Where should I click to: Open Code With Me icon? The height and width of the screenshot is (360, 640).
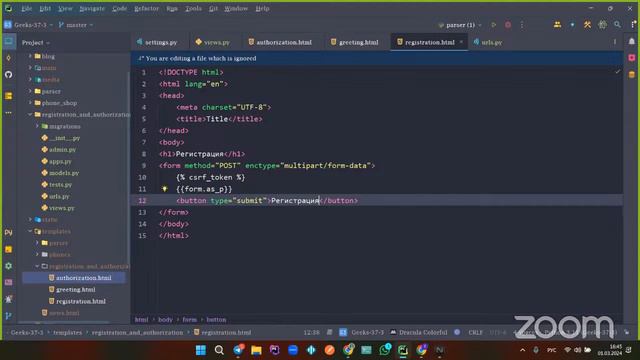point(557,25)
